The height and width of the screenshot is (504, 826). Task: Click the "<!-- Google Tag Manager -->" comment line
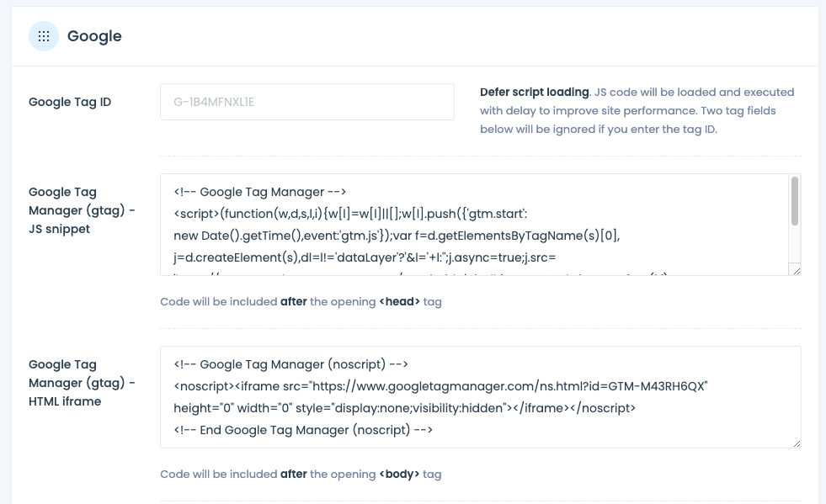tap(259, 192)
